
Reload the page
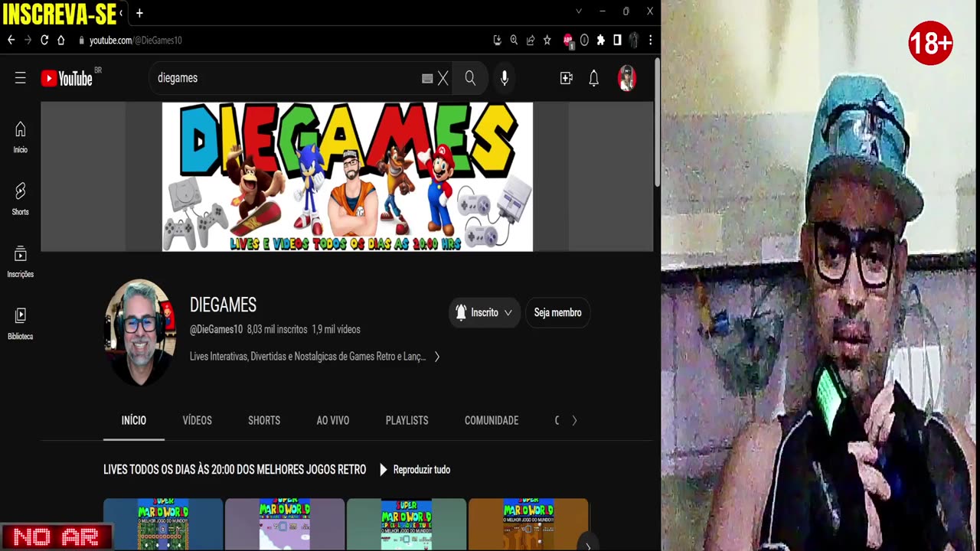click(44, 40)
